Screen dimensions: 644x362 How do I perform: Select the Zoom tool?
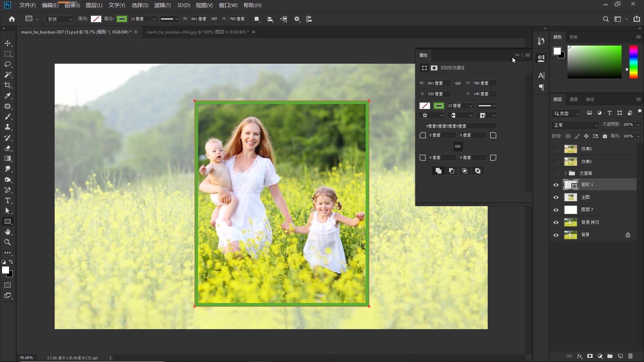[x=8, y=242]
